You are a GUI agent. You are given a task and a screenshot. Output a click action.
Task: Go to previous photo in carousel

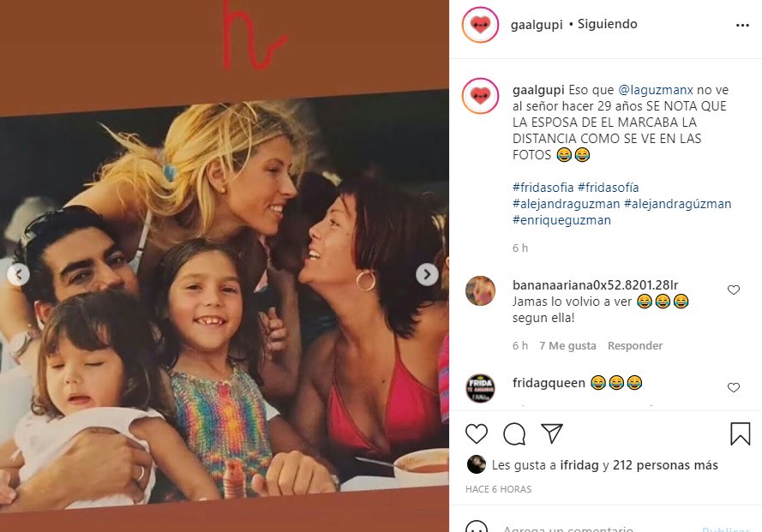[x=19, y=275]
